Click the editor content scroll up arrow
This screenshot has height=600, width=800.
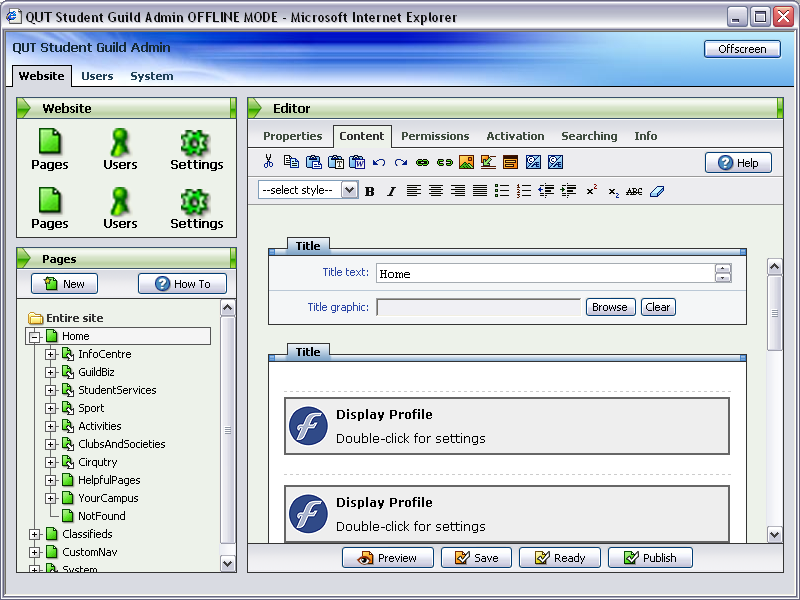pos(774,267)
